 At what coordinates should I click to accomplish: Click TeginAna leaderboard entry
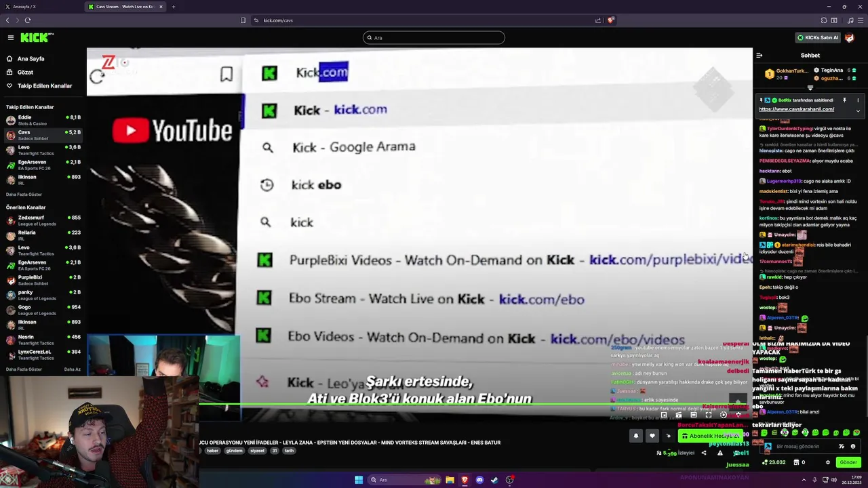click(x=835, y=70)
